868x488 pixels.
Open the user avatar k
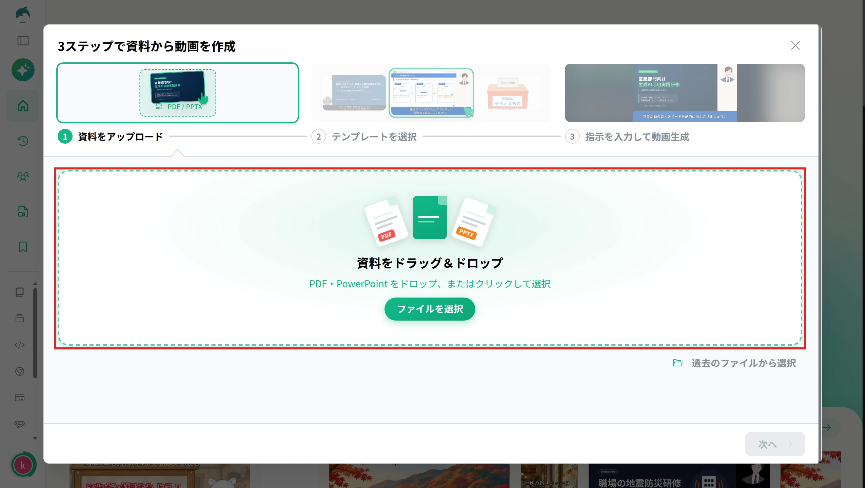(23, 465)
